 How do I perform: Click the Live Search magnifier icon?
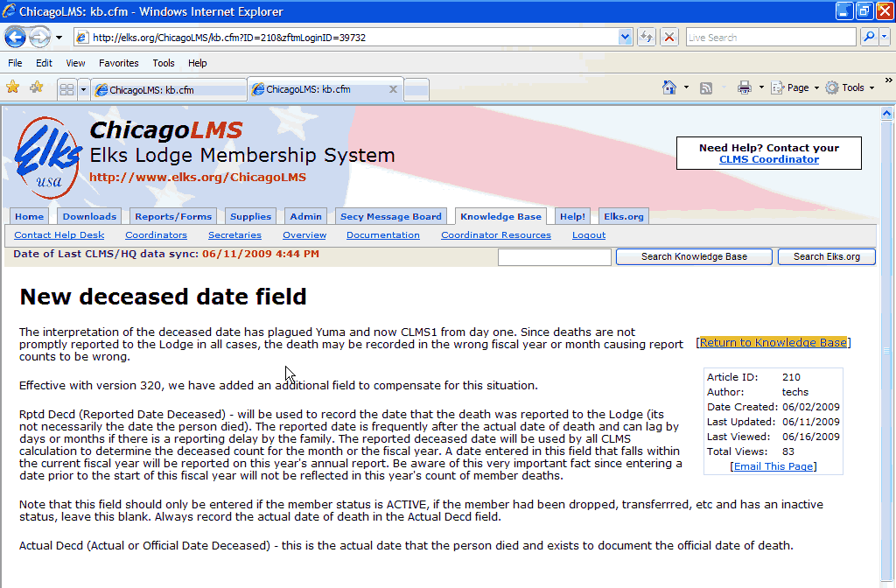tap(869, 37)
